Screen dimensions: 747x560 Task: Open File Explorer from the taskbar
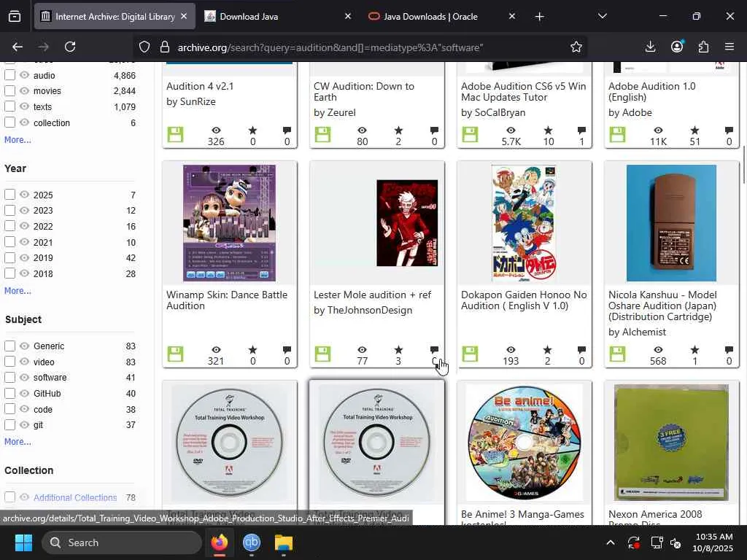(284, 542)
